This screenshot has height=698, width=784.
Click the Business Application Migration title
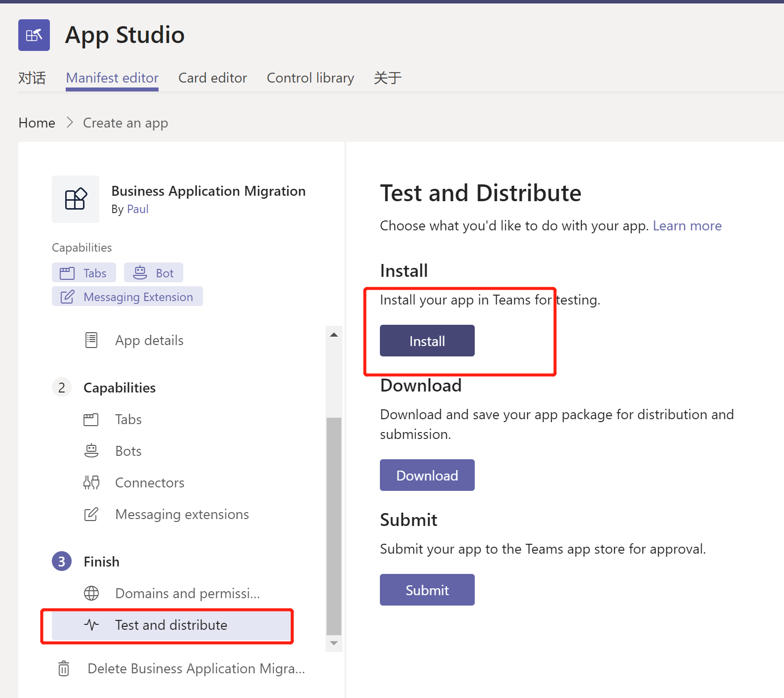(x=208, y=191)
